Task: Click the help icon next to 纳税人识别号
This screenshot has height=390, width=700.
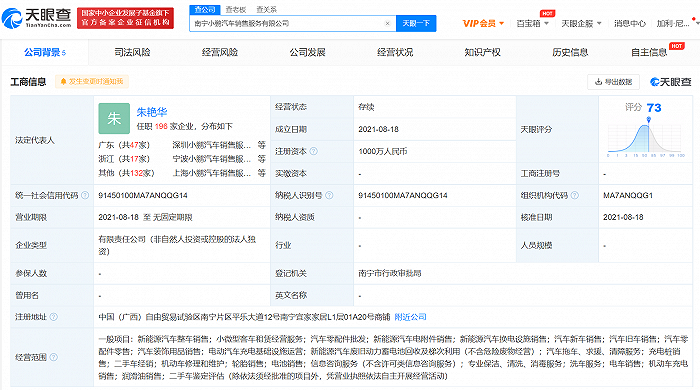Action: pos(329,195)
